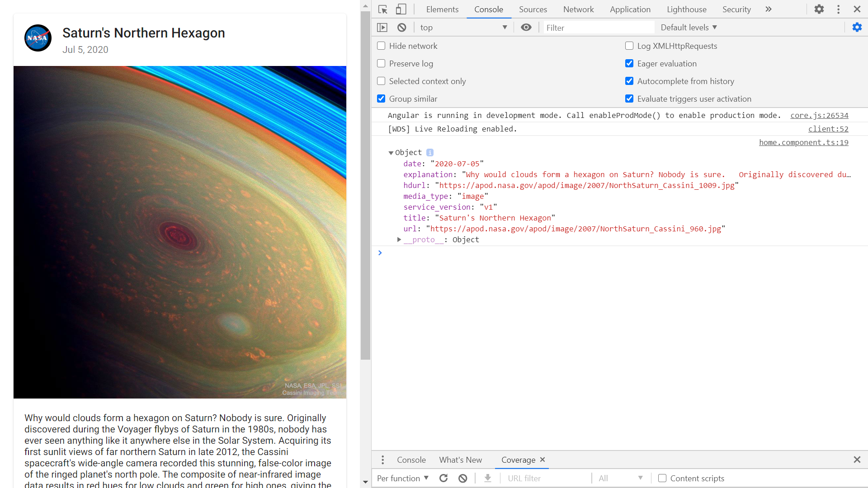Click the clear console icon
This screenshot has height=488, width=868.
pos(401,28)
